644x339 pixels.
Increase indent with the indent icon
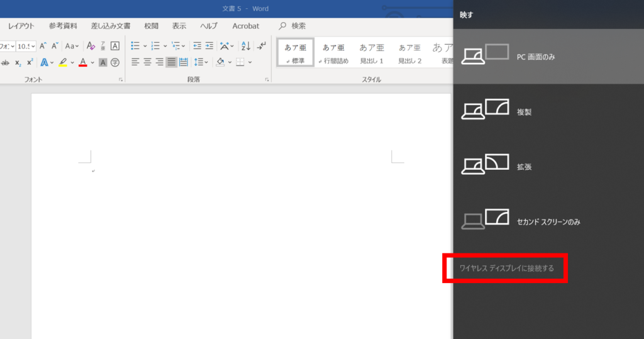[x=210, y=46]
